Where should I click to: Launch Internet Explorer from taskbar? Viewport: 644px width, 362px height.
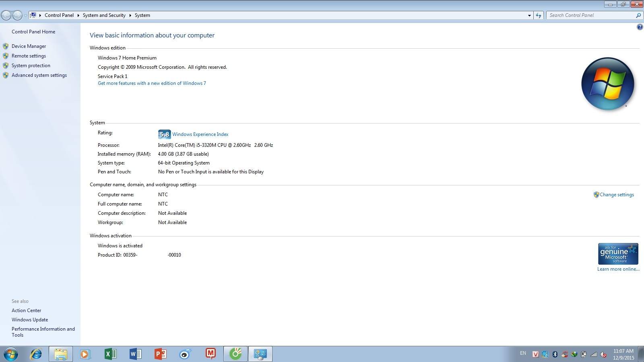tap(36, 354)
